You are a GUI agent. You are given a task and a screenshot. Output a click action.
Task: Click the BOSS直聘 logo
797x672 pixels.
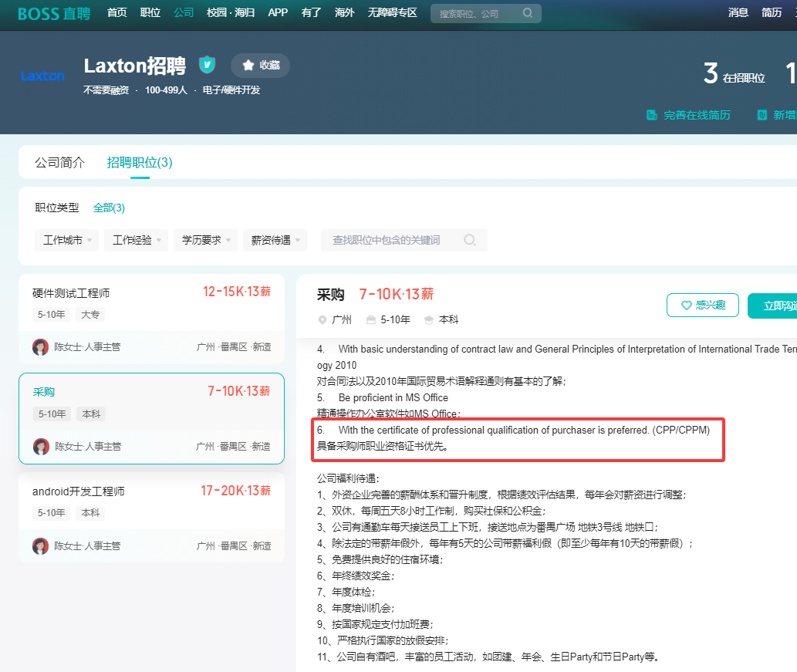click(x=52, y=13)
